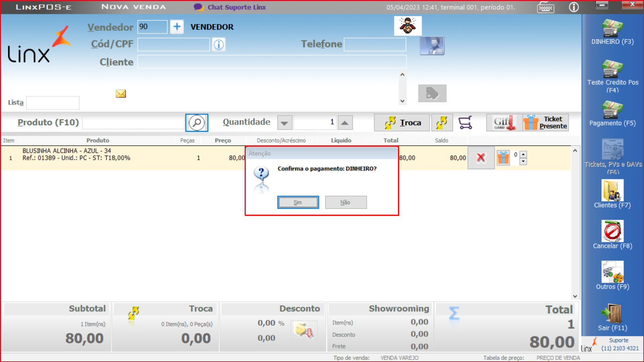Image resolution: width=644 pixels, height=362 pixels.
Task: Click Não to decline payment
Action: coord(346,202)
